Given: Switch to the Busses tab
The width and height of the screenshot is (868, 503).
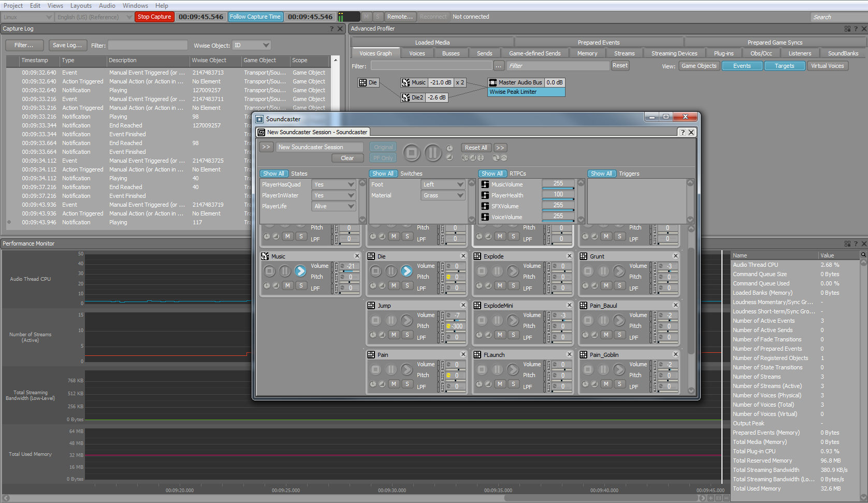Looking at the screenshot, I should tap(451, 53).
